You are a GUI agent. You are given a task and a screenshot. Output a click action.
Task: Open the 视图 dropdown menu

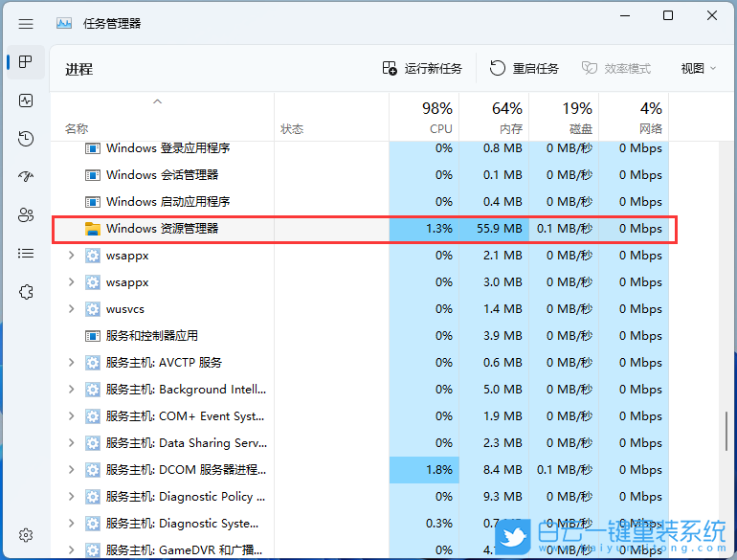coord(699,69)
